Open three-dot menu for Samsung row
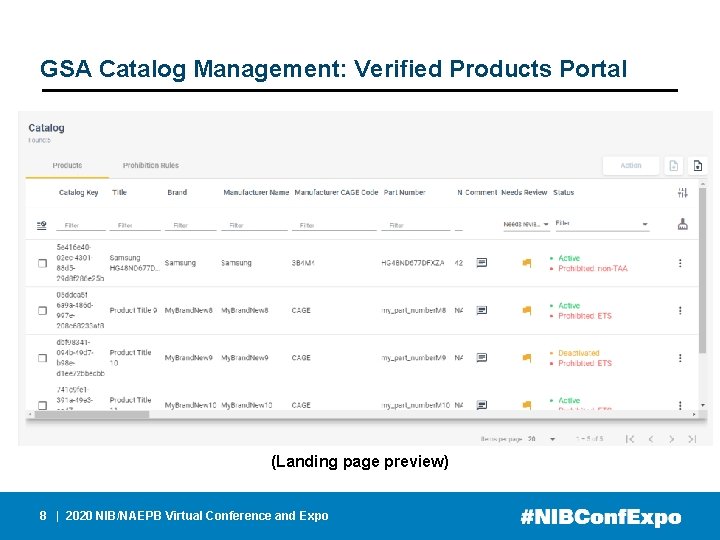This screenshot has height=540, width=720. click(680, 263)
